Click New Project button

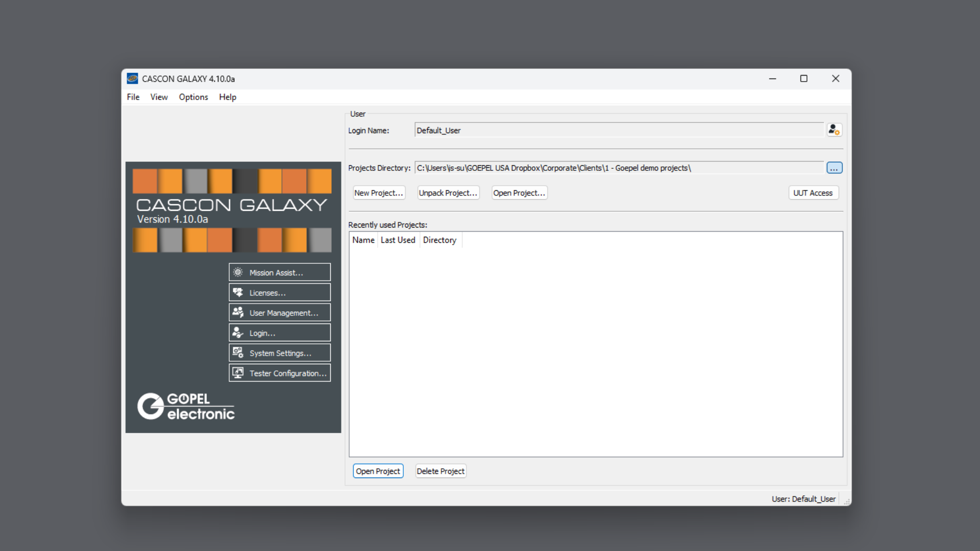(x=378, y=193)
